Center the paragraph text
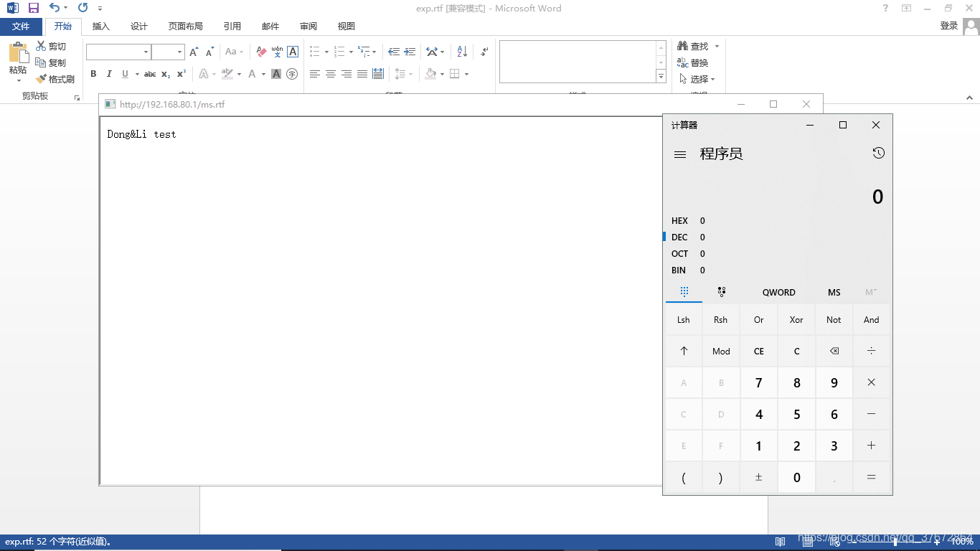Viewport: 980px width, 551px height. click(x=331, y=74)
